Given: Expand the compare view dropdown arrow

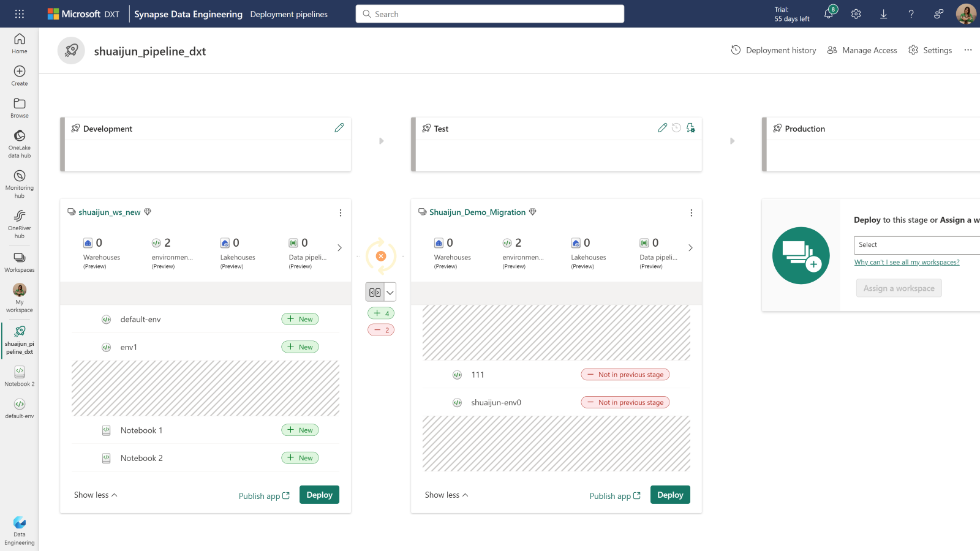Looking at the screenshot, I should [x=390, y=292].
